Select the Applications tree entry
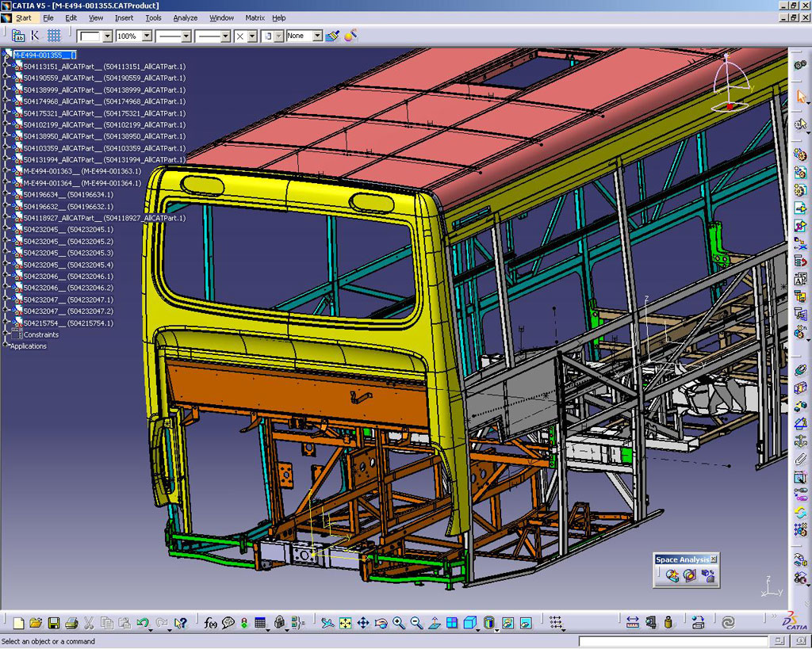The image size is (812, 649). tap(29, 346)
